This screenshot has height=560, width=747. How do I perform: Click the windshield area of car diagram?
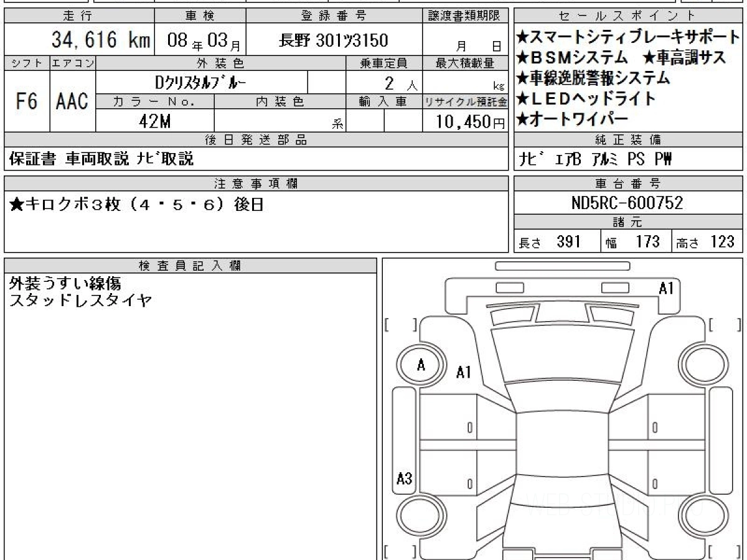coord(562,354)
